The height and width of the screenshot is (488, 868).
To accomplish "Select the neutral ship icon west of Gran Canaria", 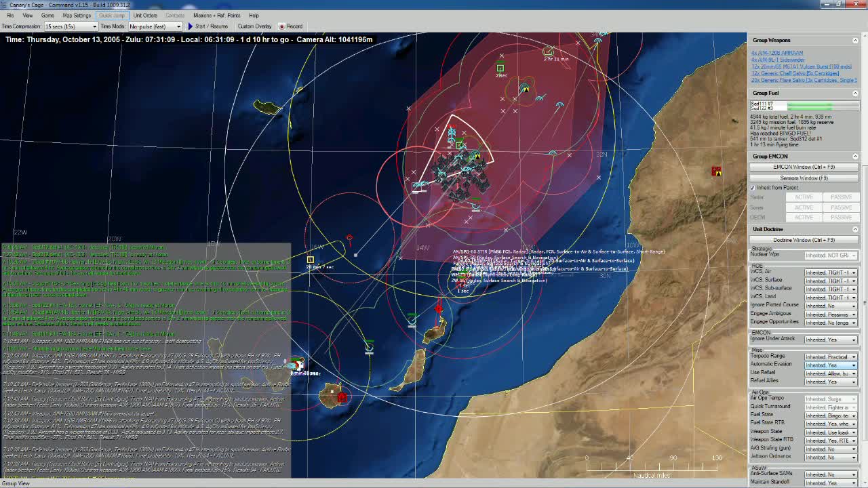I will (x=296, y=367).
